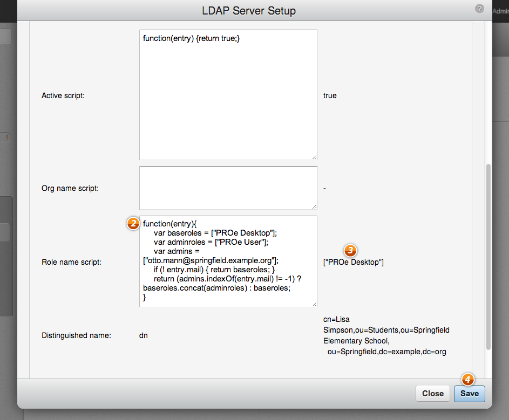
Task: Click the orange number 4 badge
Action: (x=467, y=380)
